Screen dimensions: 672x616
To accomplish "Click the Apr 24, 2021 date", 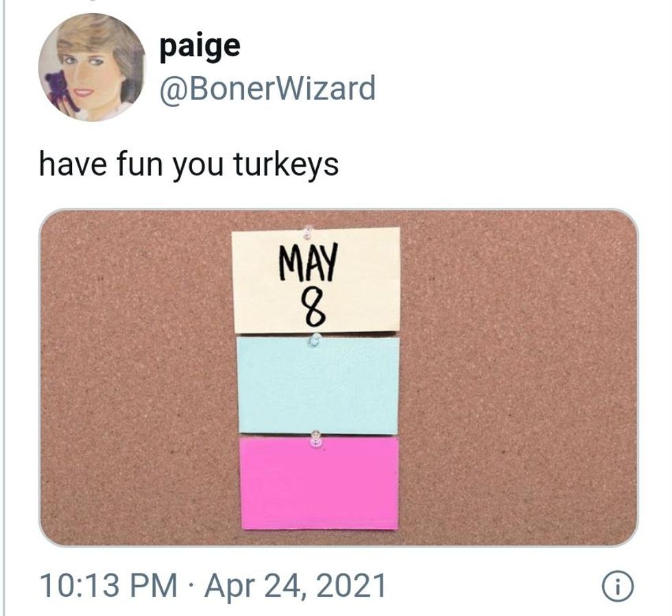I will [x=296, y=586].
